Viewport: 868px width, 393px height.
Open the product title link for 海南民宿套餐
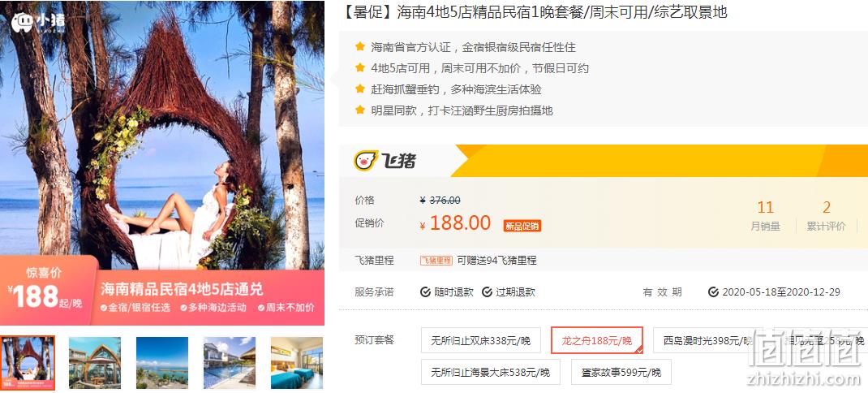tap(535, 12)
